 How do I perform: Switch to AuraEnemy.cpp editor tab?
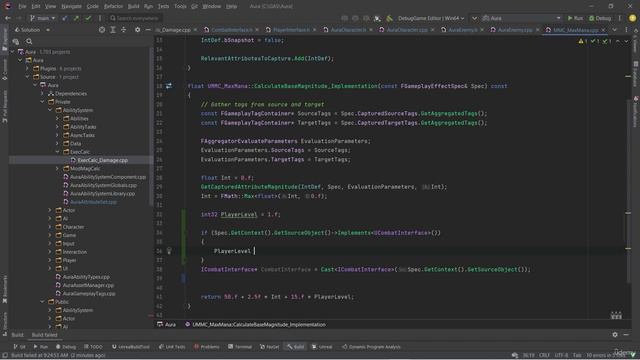[514, 30]
